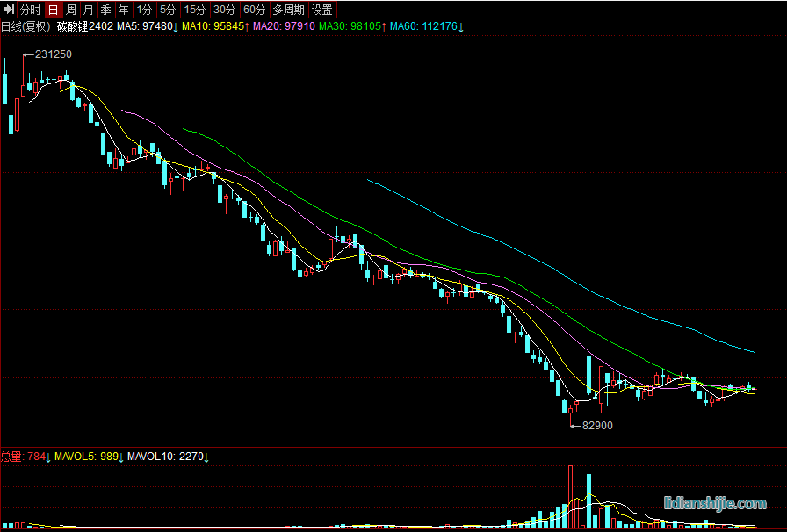Click the MA5 indicator value label

(x=147, y=26)
